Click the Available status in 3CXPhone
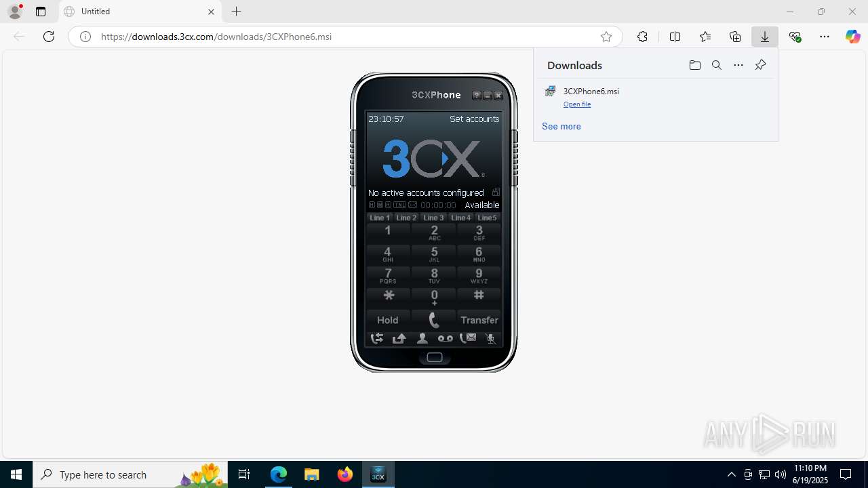Viewport: 868px width, 488px height. click(x=481, y=205)
